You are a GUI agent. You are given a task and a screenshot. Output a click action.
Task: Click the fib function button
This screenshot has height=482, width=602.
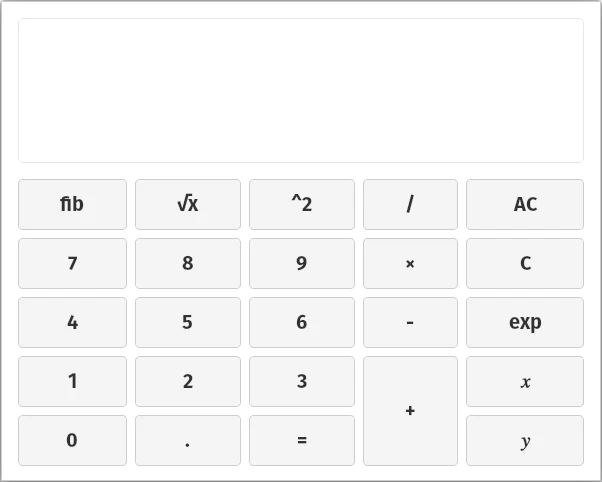pyautogui.click(x=72, y=204)
